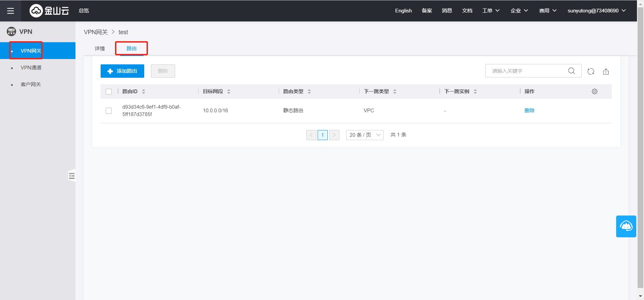This screenshot has height=300, width=644.
Task: Refresh the route list
Action: point(591,71)
